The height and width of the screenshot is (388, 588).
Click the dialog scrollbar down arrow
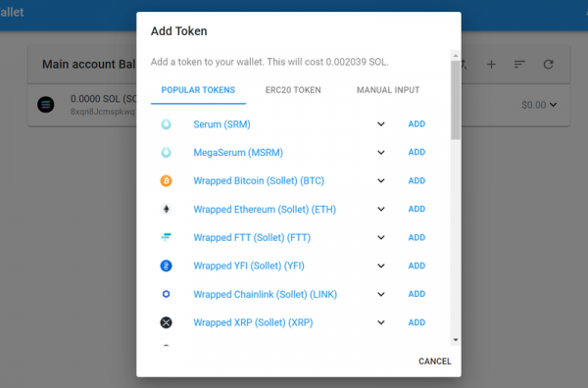pos(456,340)
